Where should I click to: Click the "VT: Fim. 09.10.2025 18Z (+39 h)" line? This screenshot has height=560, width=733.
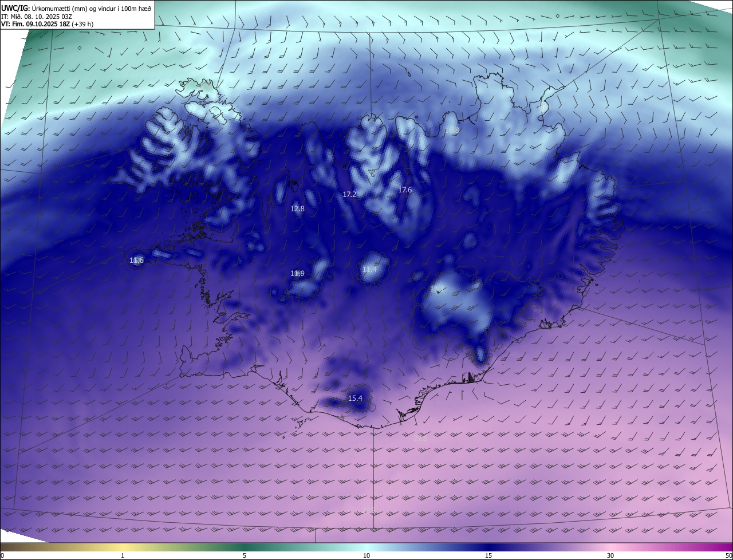coord(47,24)
